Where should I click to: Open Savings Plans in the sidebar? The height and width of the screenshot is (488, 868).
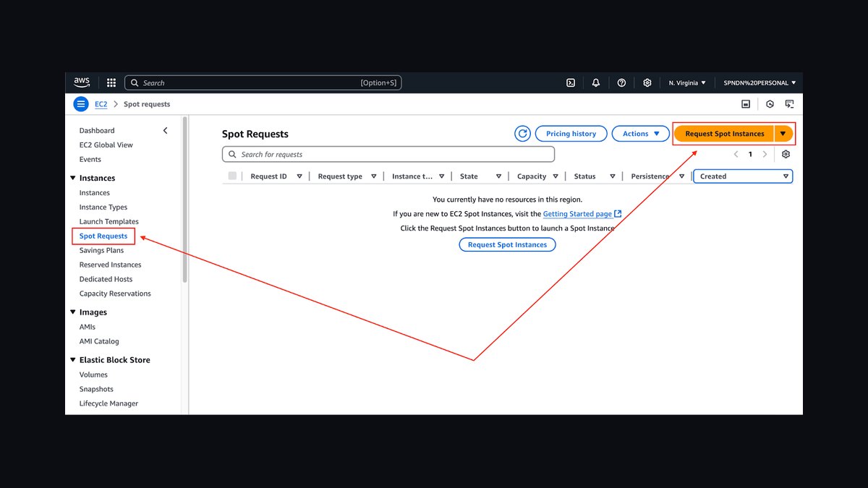101,251
